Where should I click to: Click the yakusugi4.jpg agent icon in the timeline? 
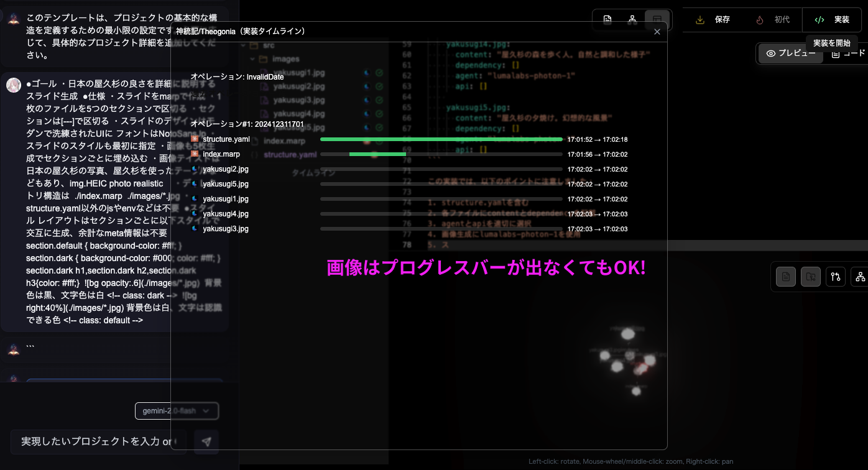[x=195, y=214]
